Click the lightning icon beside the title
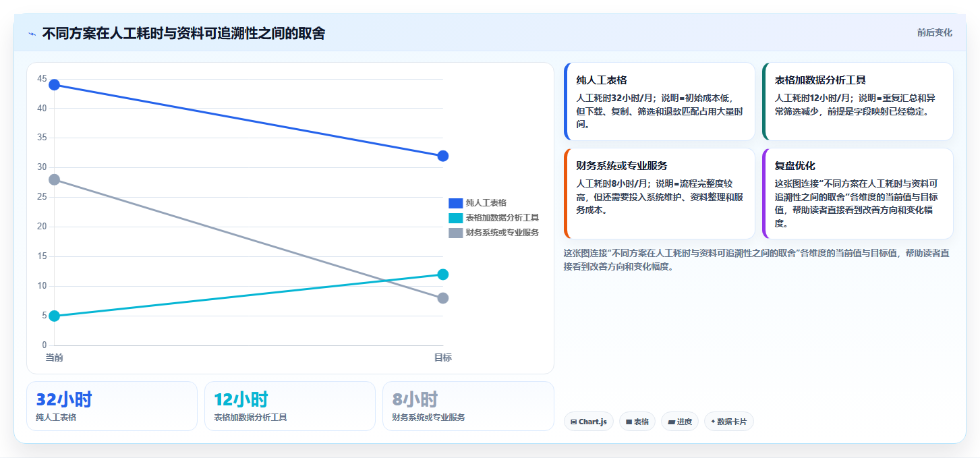This screenshot has height=458, width=980. [32, 33]
